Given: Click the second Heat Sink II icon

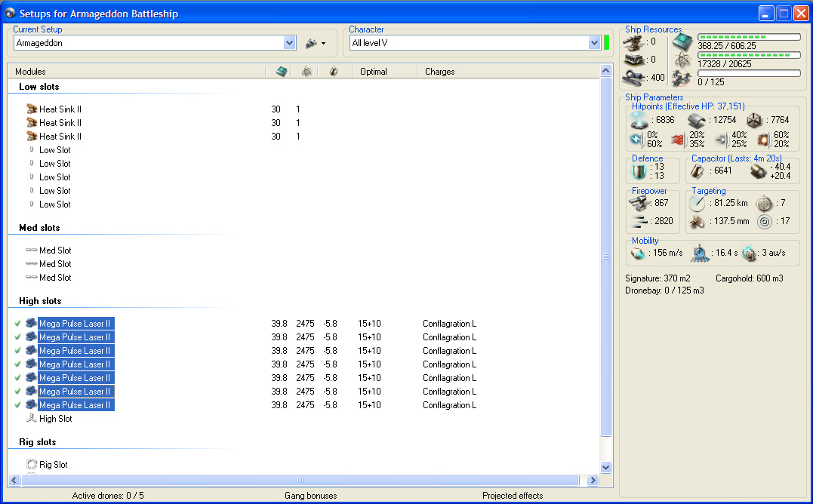Looking at the screenshot, I should pos(32,123).
